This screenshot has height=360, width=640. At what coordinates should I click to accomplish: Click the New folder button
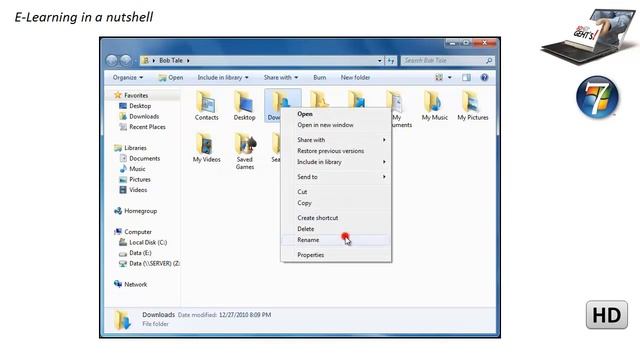click(355, 78)
